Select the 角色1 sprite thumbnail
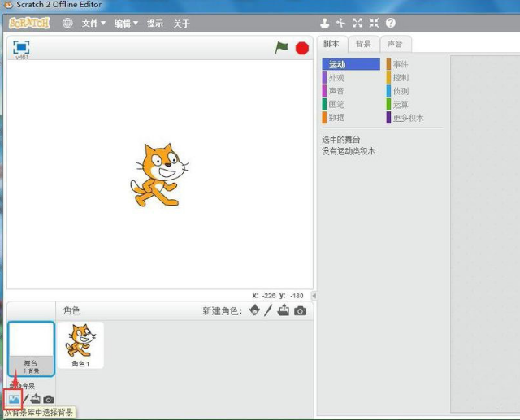 point(80,345)
